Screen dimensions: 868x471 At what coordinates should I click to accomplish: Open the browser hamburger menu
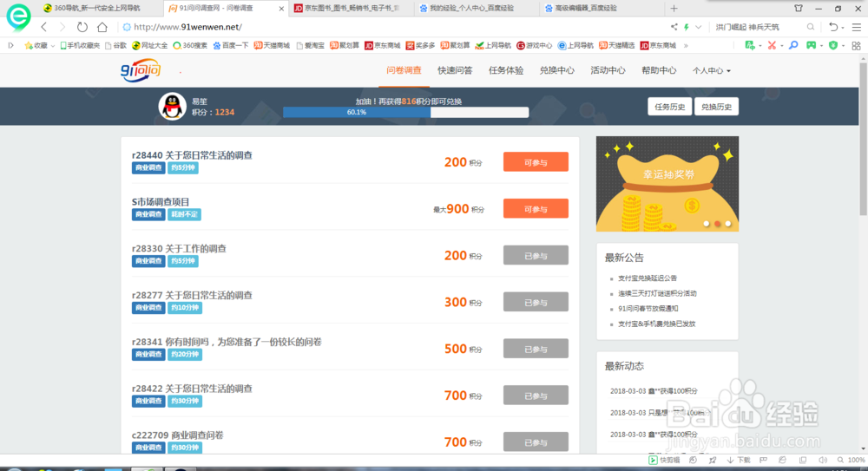[857, 27]
